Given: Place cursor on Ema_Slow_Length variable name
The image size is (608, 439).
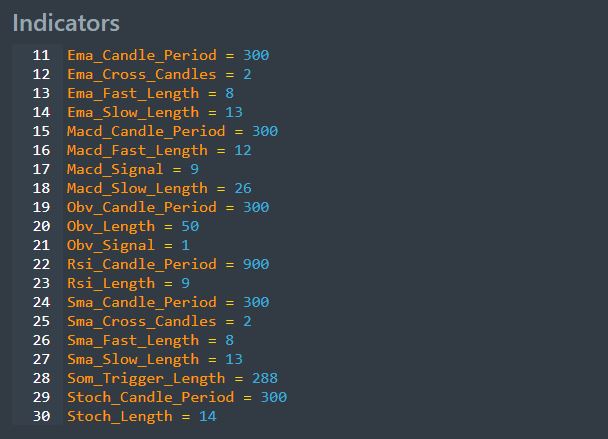Looking at the screenshot, I should 133,112.
